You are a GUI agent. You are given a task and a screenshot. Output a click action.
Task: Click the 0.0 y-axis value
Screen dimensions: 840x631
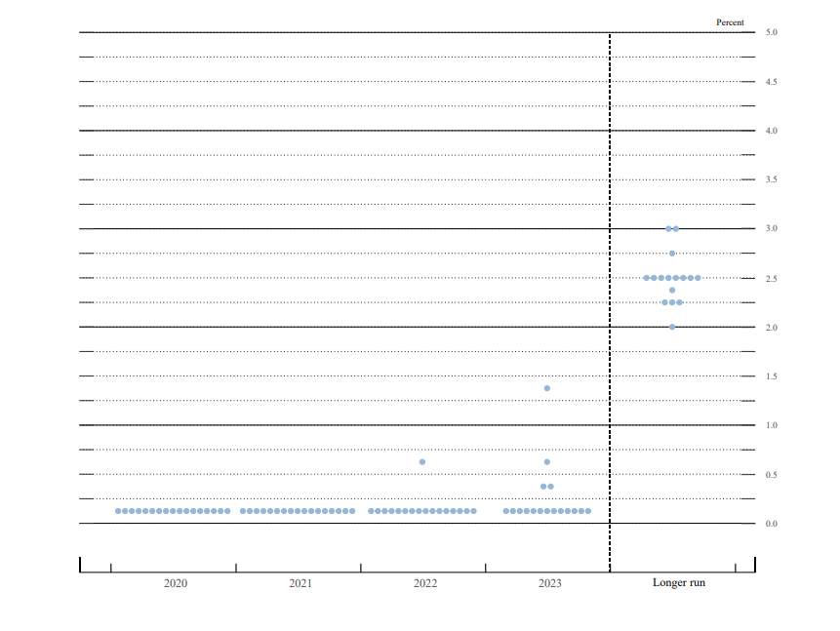(x=771, y=524)
